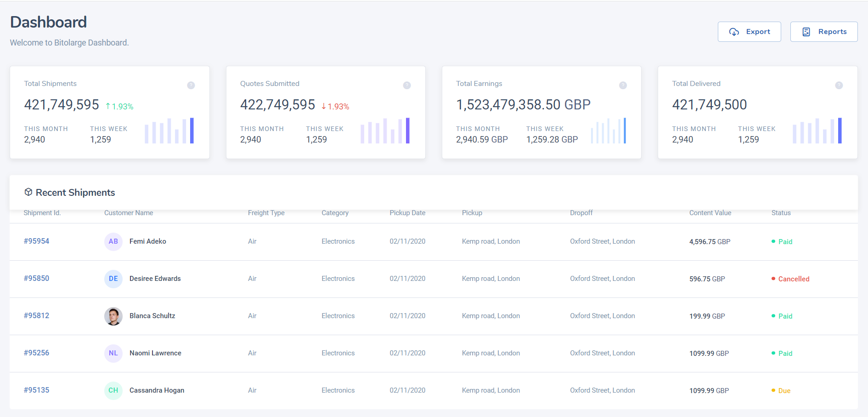Open shipment #95135 link
The image size is (868, 417).
pyautogui.click(x=36, y=390)
